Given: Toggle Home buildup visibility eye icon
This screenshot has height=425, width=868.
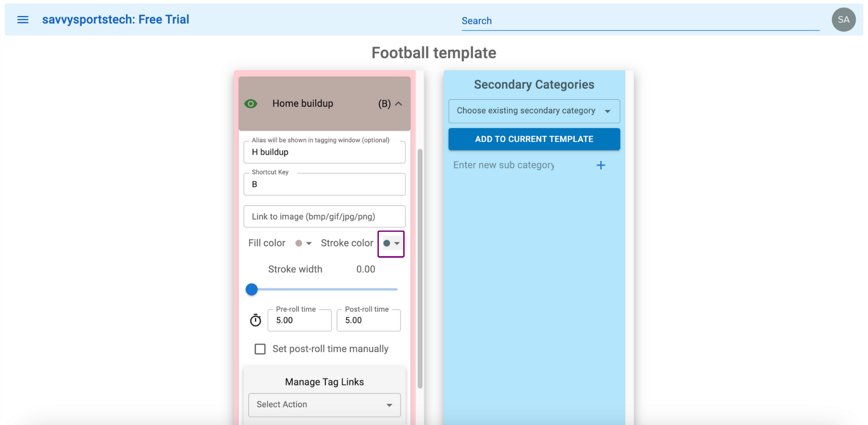Looking at the screenshot, I should click(x=251, y=104).
